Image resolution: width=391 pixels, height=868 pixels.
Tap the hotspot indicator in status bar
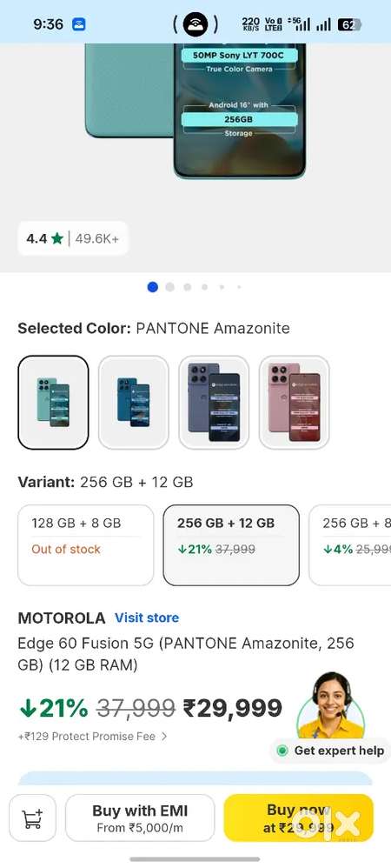(195, 24)
